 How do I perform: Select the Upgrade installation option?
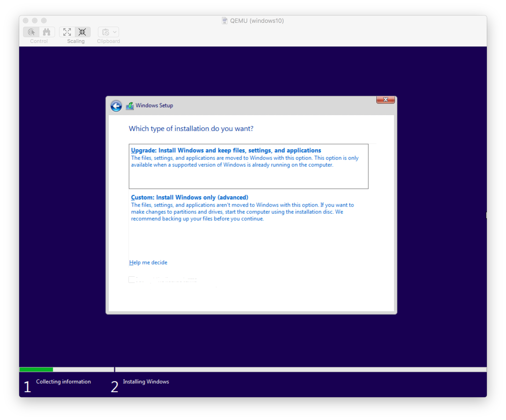226,150
